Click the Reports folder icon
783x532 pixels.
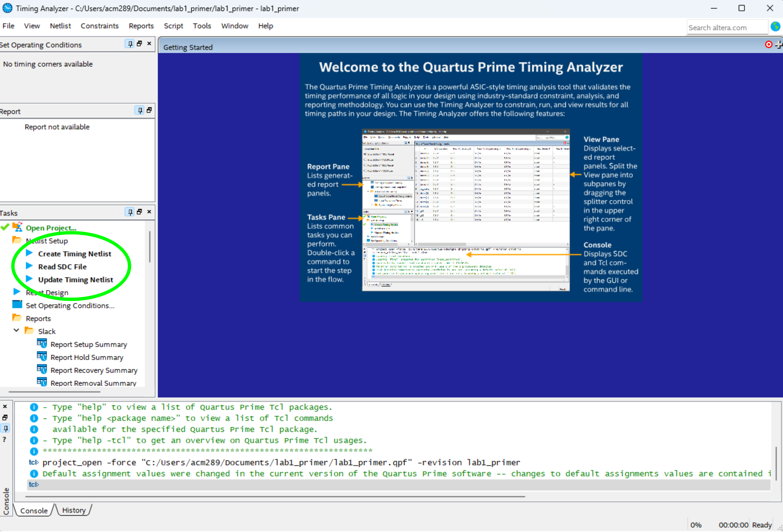17,318
